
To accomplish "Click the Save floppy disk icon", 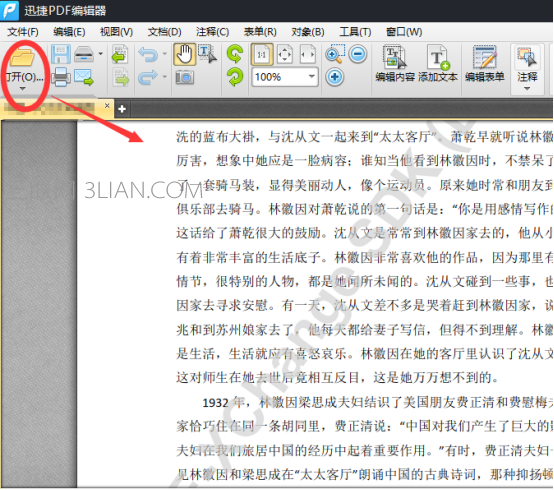I will (60, 54).
